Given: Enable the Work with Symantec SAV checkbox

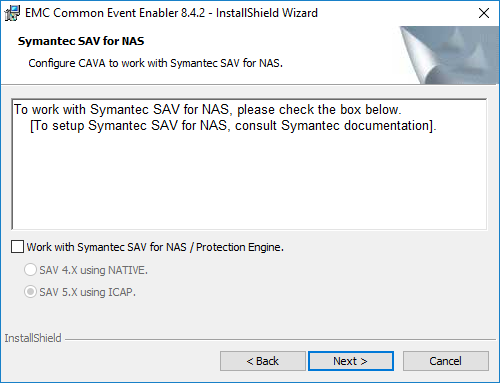Looking at the screenshot, I should [17, 247].
